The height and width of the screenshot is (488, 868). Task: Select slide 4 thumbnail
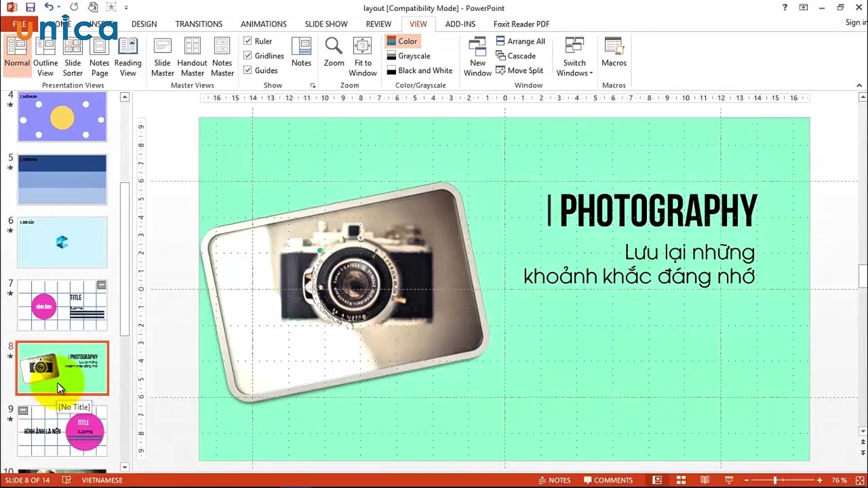[62, 117]
